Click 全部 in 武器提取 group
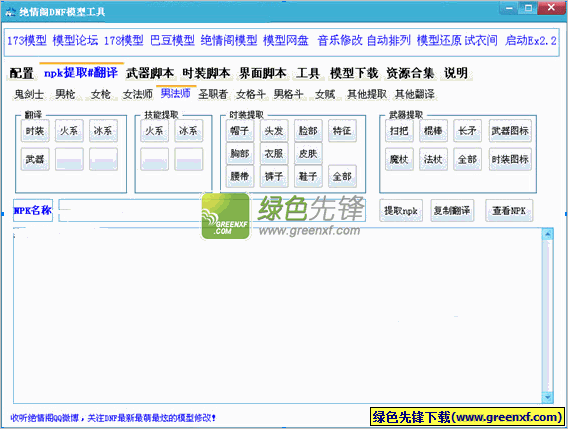 (467, 159)
